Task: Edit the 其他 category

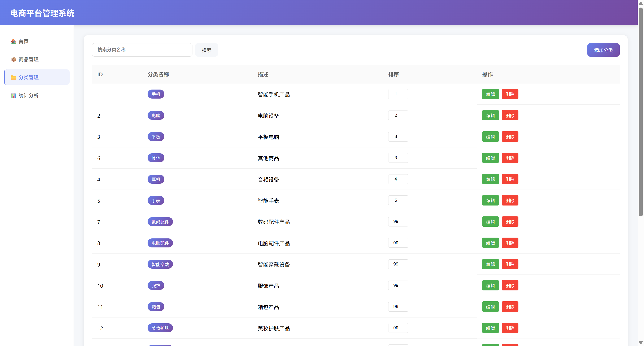Action: pos(490,158)
